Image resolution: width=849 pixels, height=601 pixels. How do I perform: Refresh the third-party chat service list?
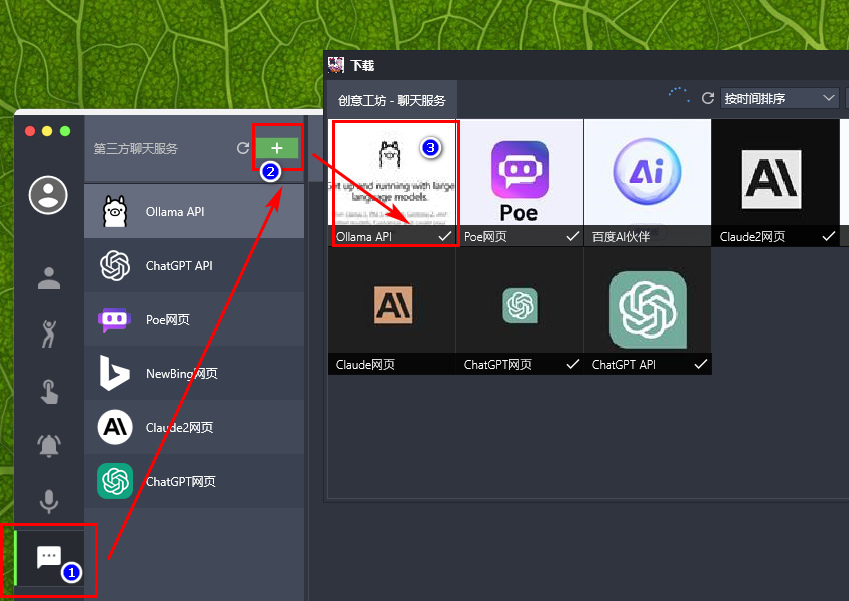point(243,148)
